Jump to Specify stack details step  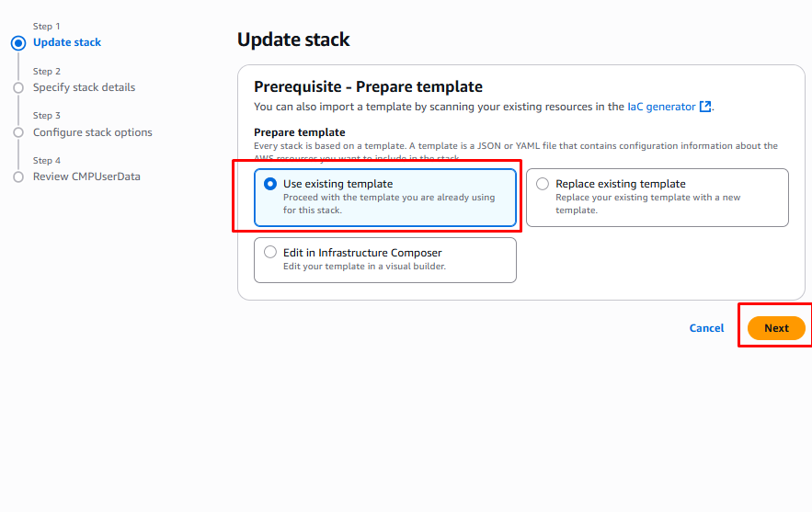[x=84, y=87]
